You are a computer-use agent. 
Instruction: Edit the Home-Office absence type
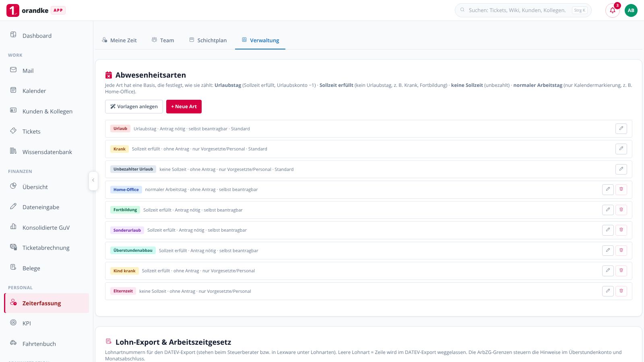pos(608,189)
